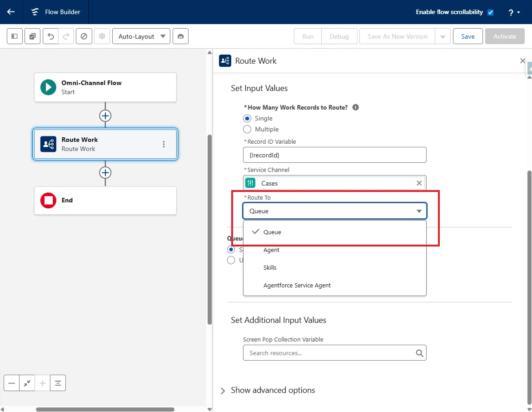Fit the canvas to view
Image resolution: width=532 pixels, height=412 pixels.
(x=27, y=383)
